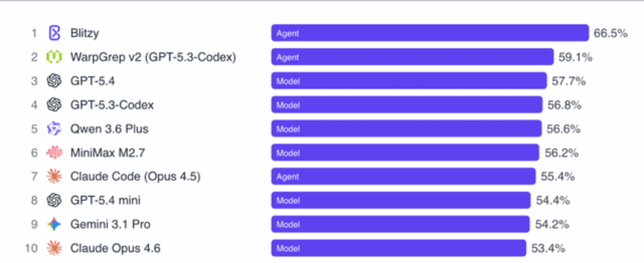Click the 66.5% score value

pos(610,34)
